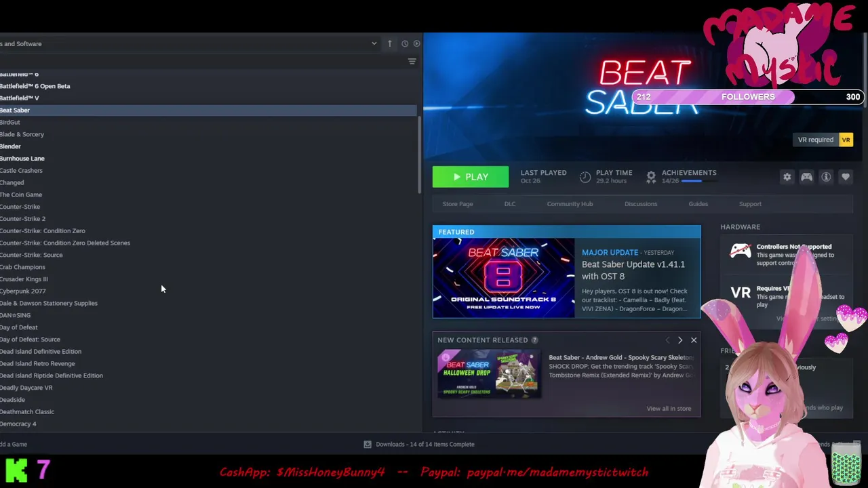Click the controller layout icon
868x488 pixels.
point(806,177)
